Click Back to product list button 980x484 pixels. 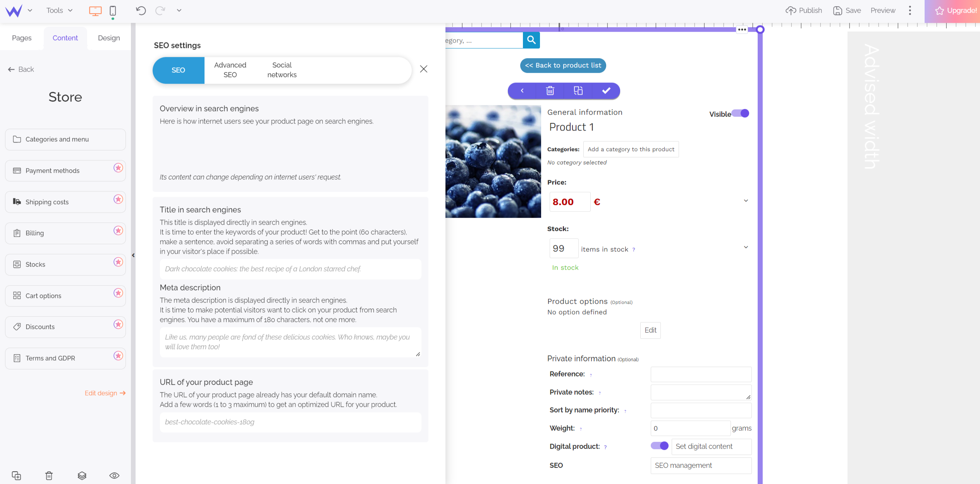562,65
